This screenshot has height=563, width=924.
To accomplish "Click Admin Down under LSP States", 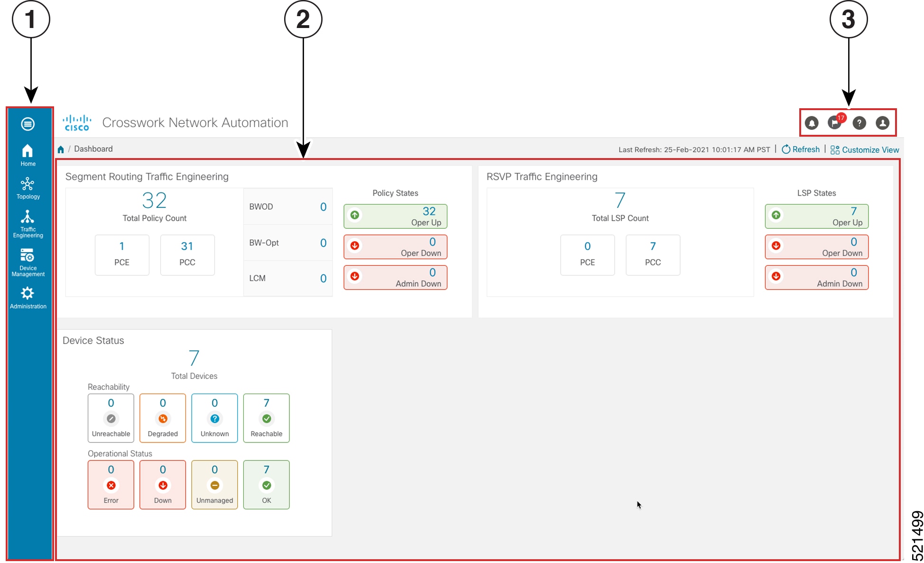I will [x=816, y=277].
